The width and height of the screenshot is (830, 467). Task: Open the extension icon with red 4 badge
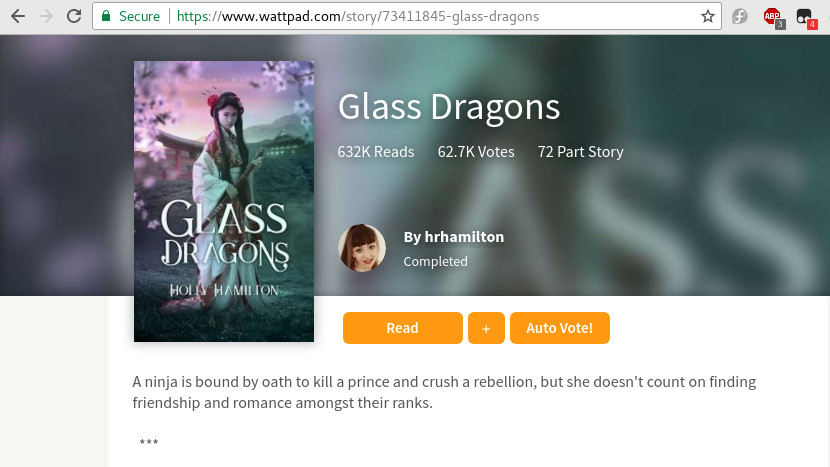point(806,17)
